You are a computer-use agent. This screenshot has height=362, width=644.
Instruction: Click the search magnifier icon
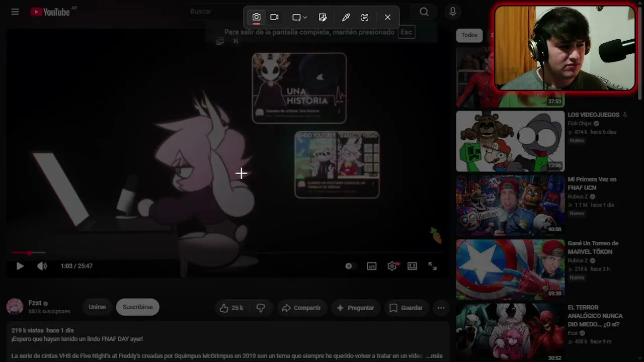coord(424,12)
